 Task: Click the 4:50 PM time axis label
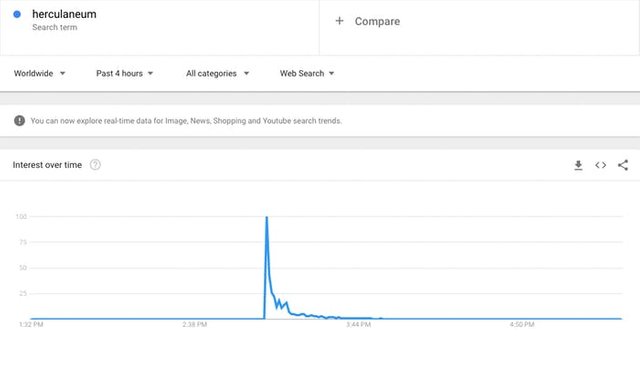coord(522,325)
